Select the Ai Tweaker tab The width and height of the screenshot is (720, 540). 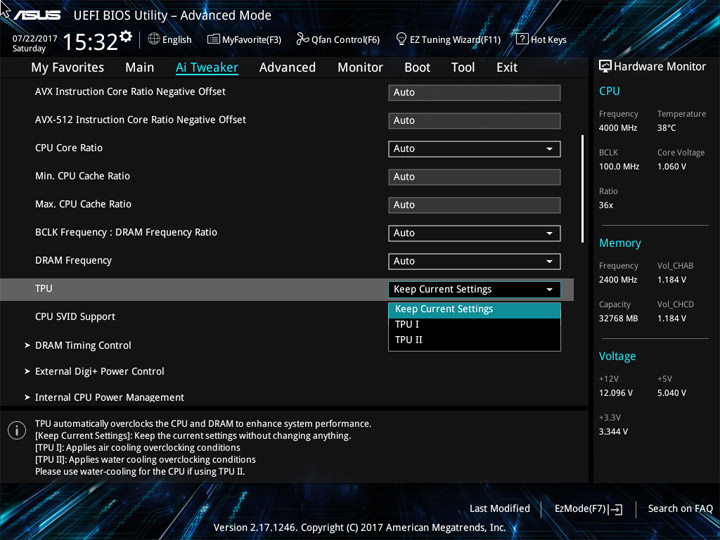coord(207,68)
